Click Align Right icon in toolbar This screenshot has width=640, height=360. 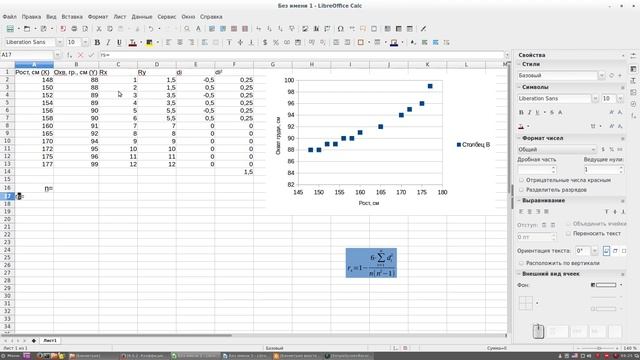pyautogui.click(x=191, y=42)
